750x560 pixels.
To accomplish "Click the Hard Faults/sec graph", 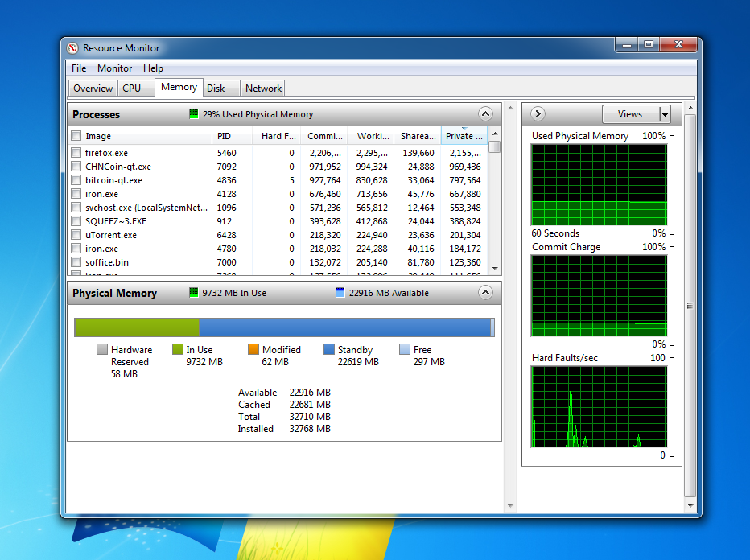I will [599, 407].
